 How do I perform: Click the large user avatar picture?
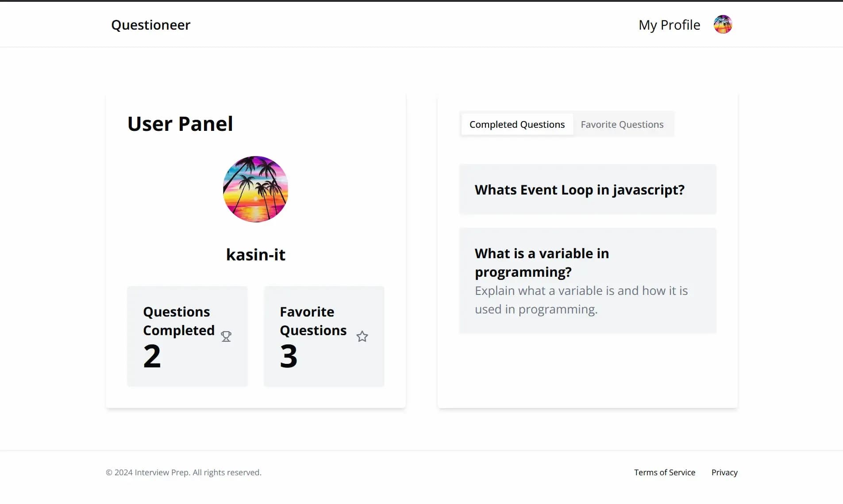255,189
